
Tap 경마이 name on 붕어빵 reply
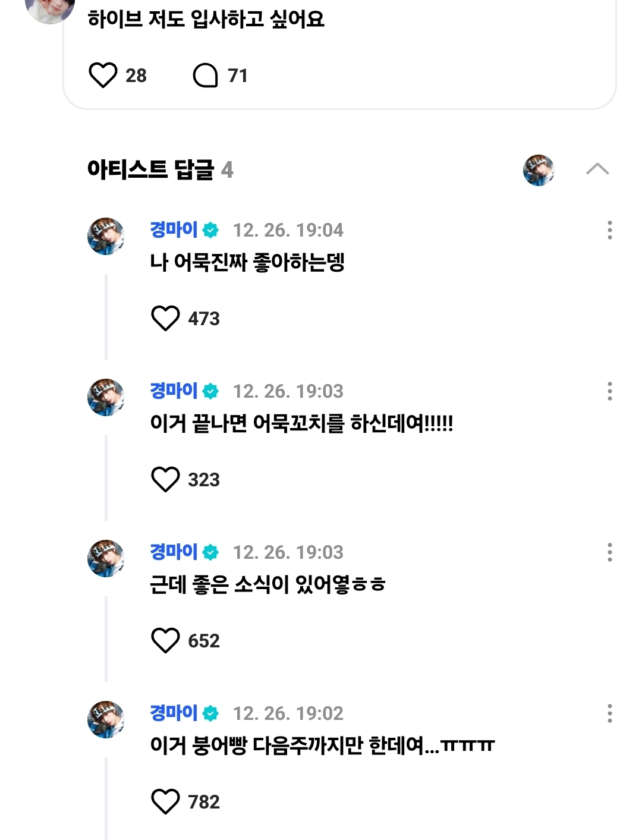(174, 713)
